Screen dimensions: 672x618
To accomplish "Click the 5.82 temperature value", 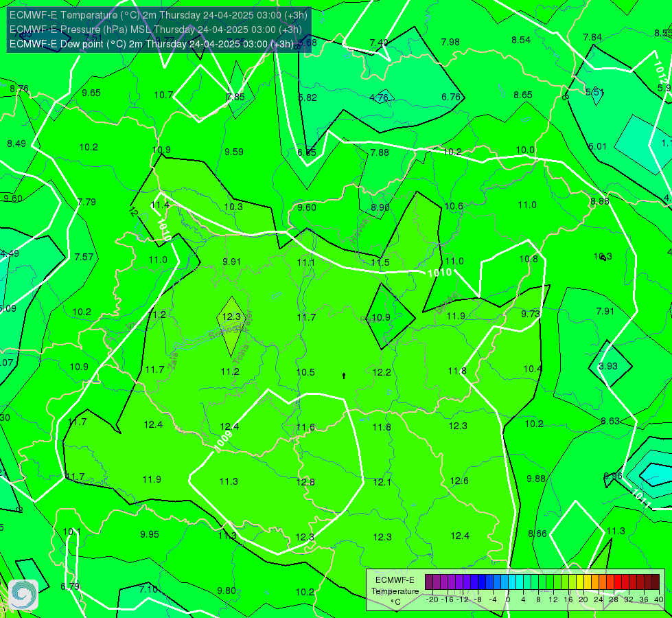I will 308,98.
